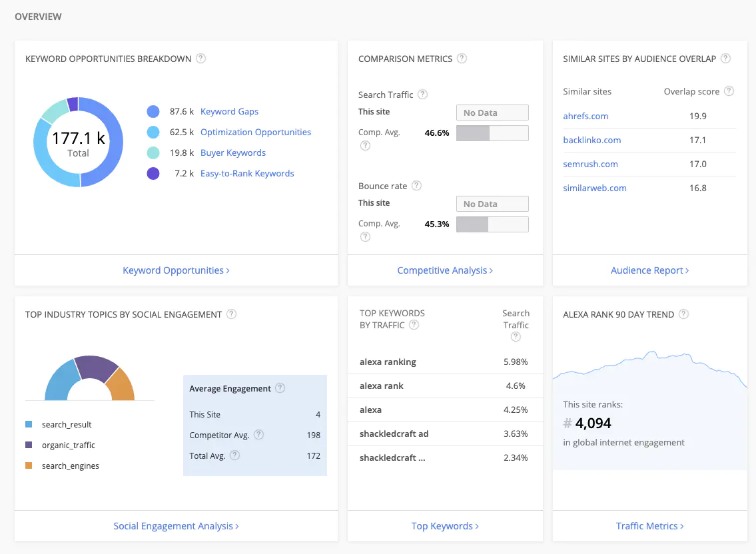Visit the ahrefs.com similar site
Image resolution: width=756 pixels, height=554 pixels.
(x=585, y=116)
